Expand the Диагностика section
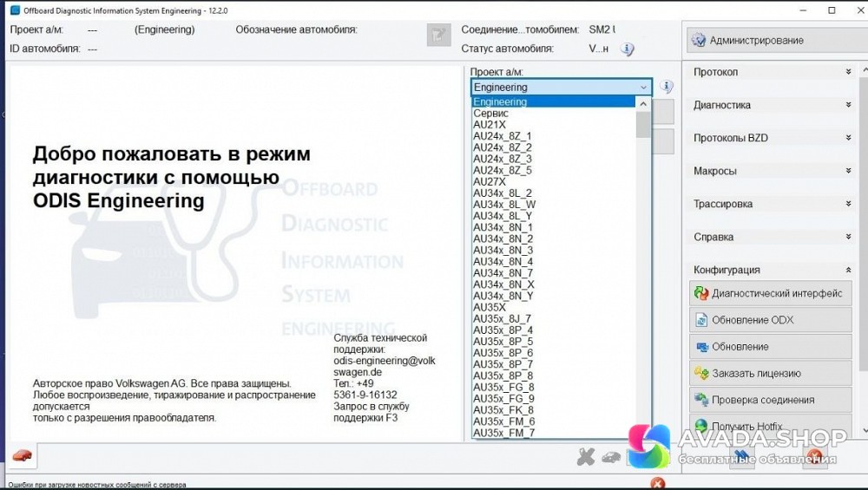The height and width of the screenshot is (490, 868). pyautogui.click(x=848, y=105)
